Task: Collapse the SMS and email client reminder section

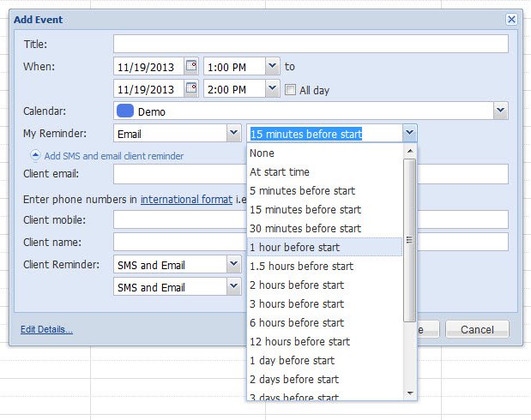Action: pos(35,155)
